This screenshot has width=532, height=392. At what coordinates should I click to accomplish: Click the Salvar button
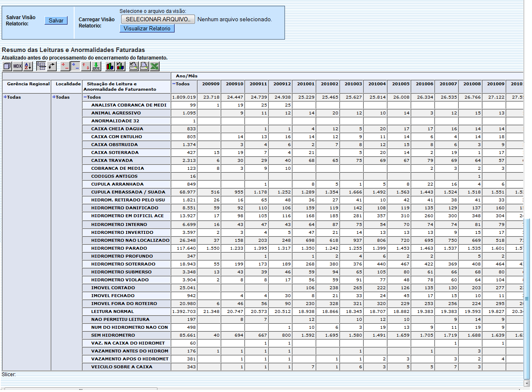click(x=56, y=20)
